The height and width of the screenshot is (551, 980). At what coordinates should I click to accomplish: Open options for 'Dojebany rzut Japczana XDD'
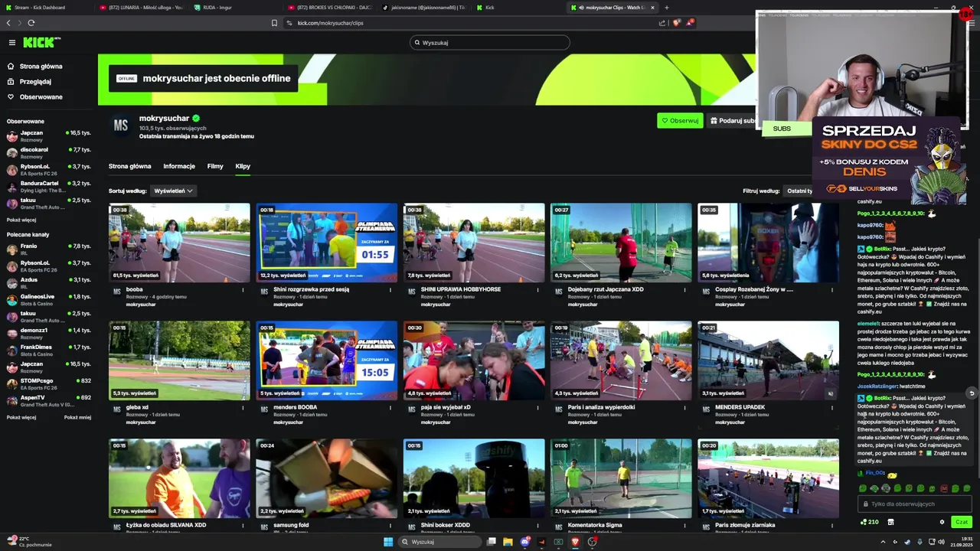pos(685,290)
